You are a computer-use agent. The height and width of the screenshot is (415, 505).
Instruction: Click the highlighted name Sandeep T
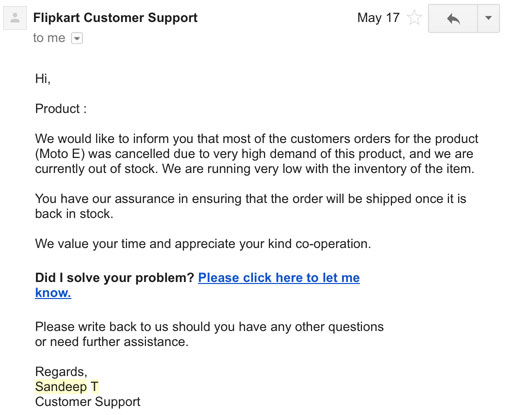(x=67, y=387)
